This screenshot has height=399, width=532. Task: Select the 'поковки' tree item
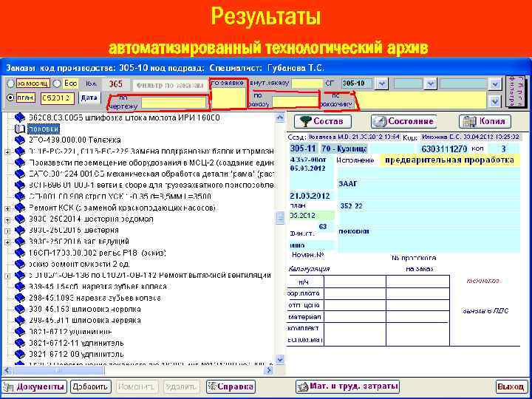tap(44, 129)
